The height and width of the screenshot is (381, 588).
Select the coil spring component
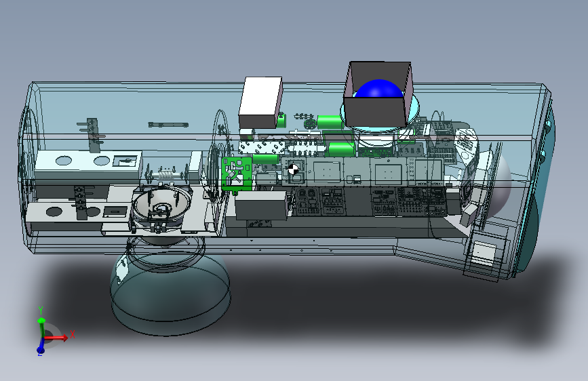pos(167,175)
